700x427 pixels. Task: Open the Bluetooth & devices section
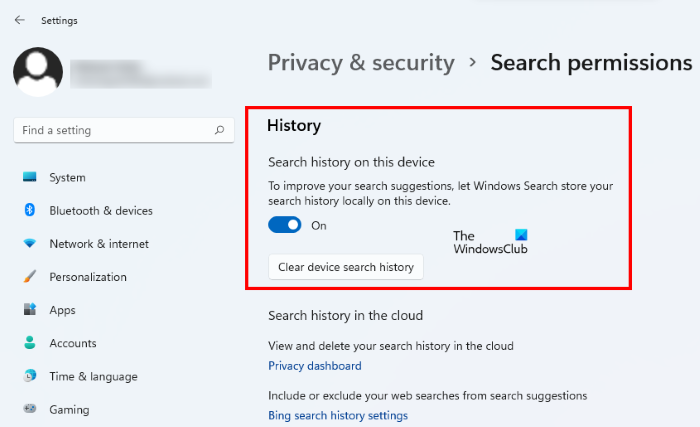point(101,211)
